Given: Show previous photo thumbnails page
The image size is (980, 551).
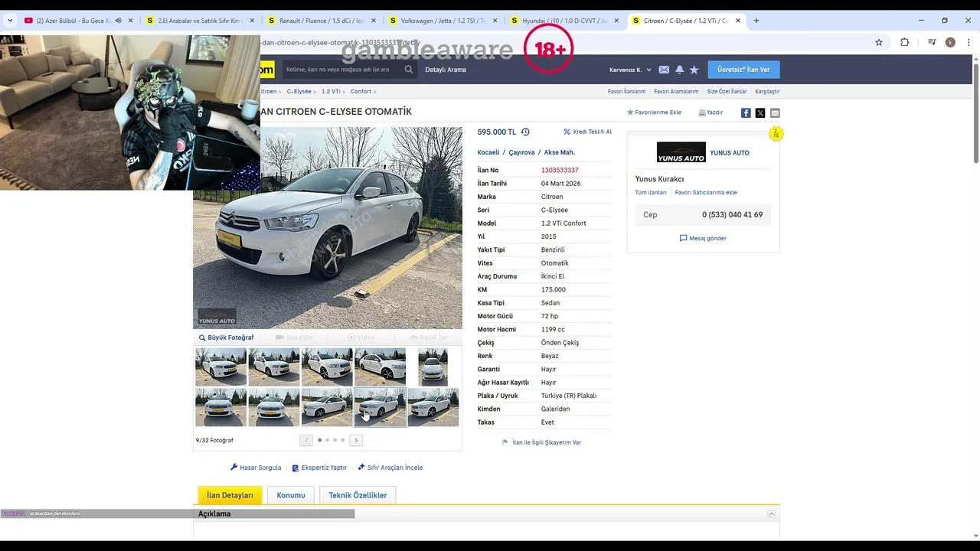Looking at the screenshot, I should click(306, 440).
